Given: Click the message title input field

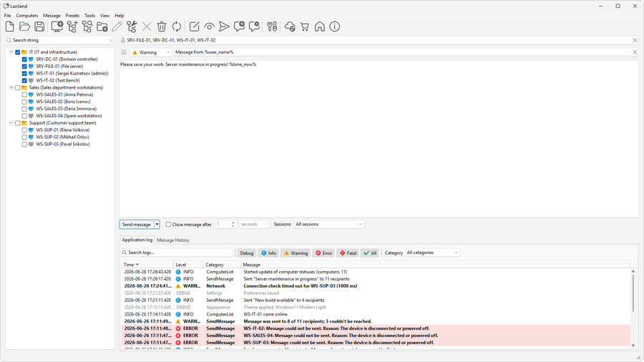Looking at the screenshot, I should point(402,52).
